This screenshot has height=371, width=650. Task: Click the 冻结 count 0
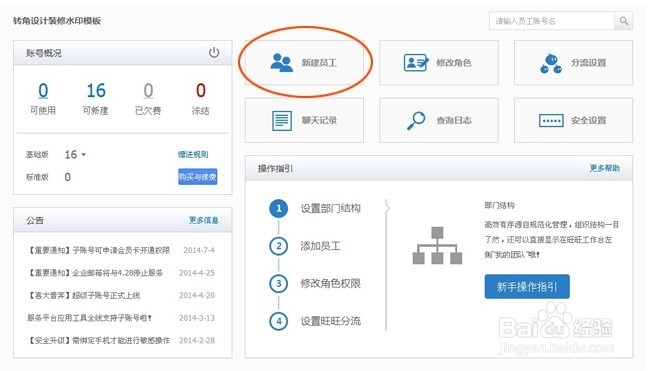click(x=201, y=90)
